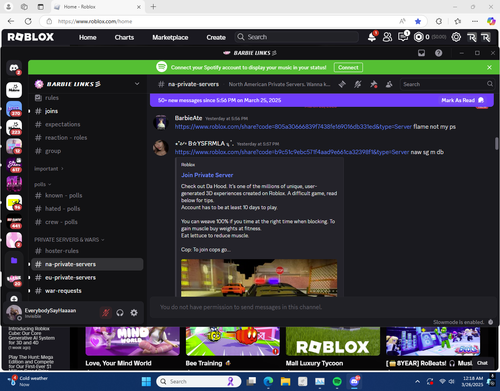Open B☆YSFRMLA's Roblox share link
Screen dimensions: 500x391
(292, 152)
